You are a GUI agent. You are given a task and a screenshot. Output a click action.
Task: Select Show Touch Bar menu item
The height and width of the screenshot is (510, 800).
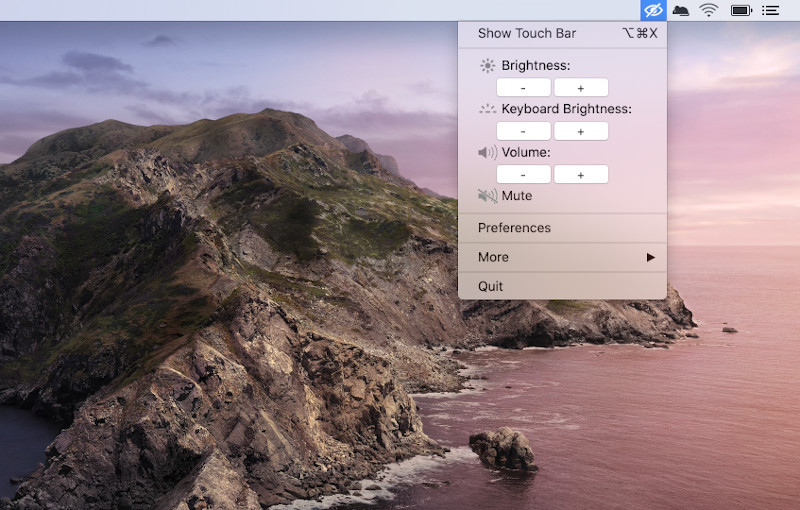[562, 34]
